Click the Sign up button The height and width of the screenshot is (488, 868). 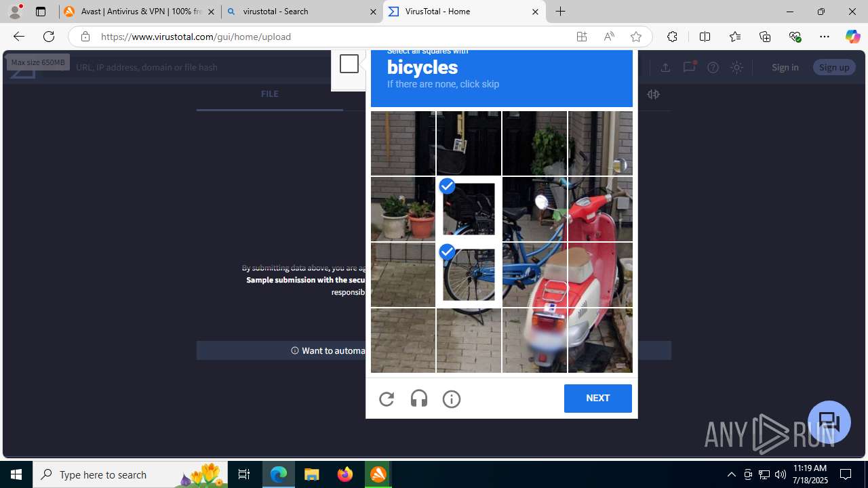click(x=834, y=67)
